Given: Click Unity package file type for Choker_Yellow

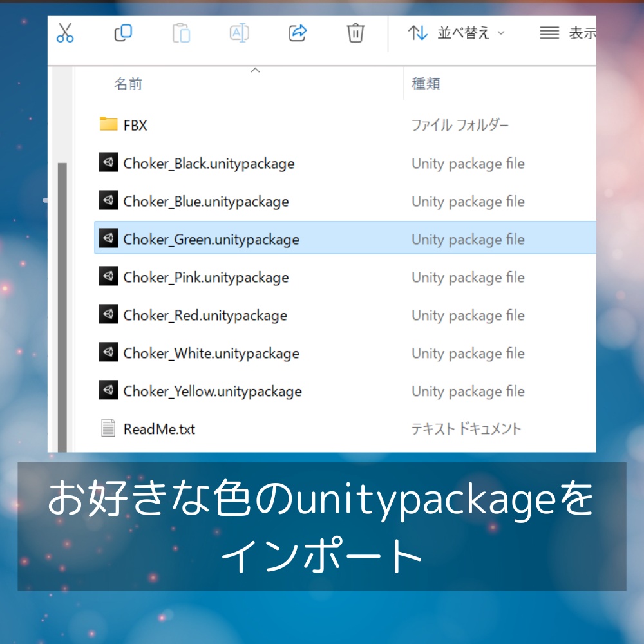Looking at the screenshot, I should (468, 392).
